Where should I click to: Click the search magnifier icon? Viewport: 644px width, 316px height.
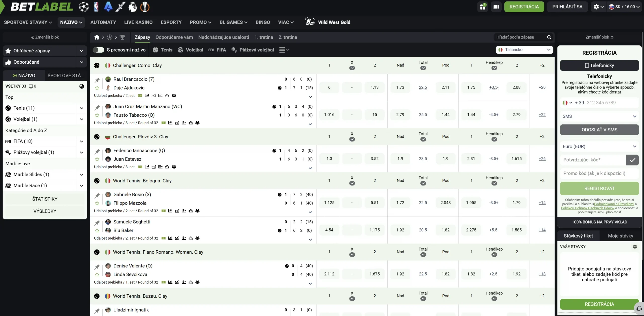tap(549, 37)
